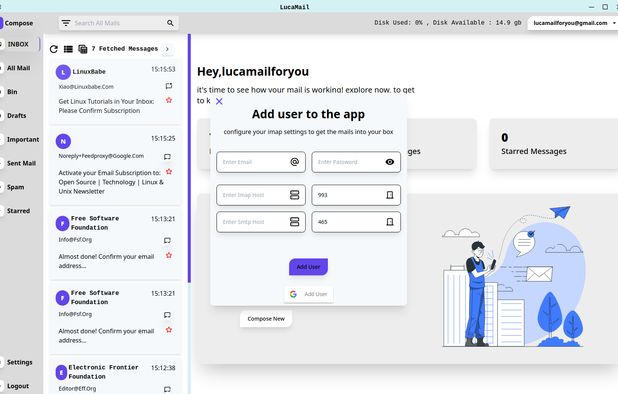Screen dimensions: 618x394
Task: Star the LinuxBabe message
Action: coord(169,100)
